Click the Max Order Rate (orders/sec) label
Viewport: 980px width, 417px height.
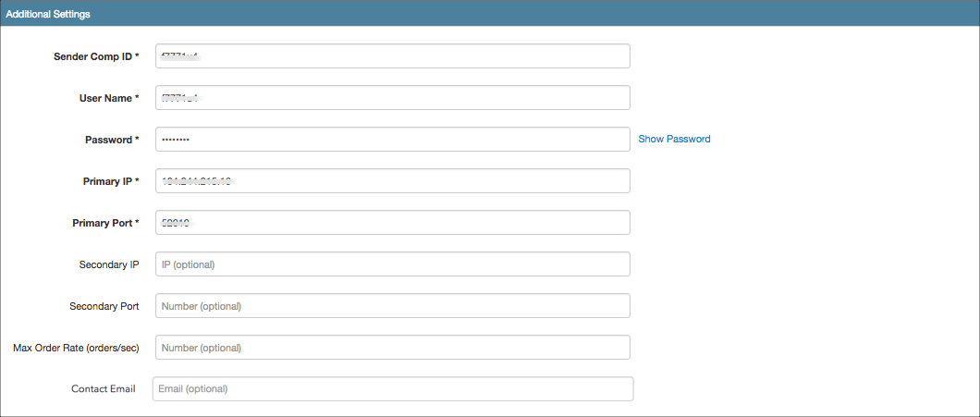[76, 348]
